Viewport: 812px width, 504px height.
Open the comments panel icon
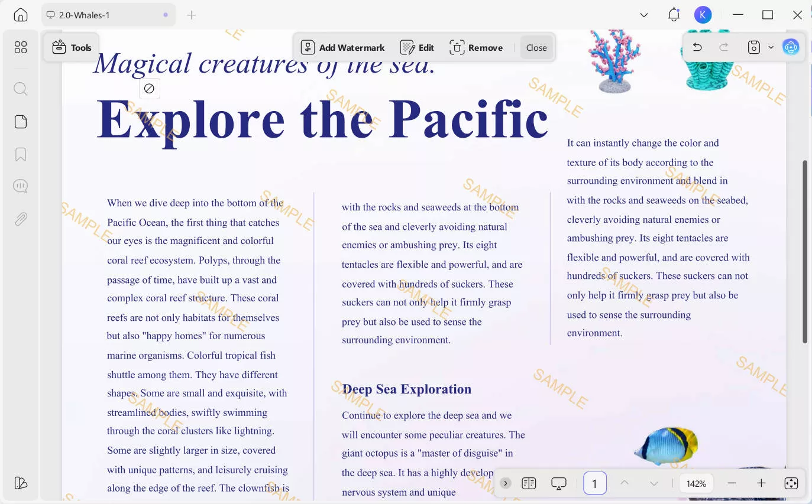tap(21, 187)
